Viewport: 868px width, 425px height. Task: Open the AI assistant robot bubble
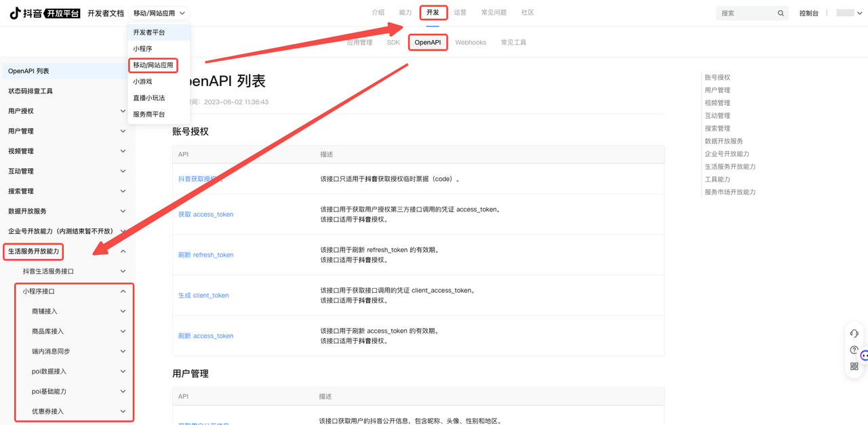point(864,355)
